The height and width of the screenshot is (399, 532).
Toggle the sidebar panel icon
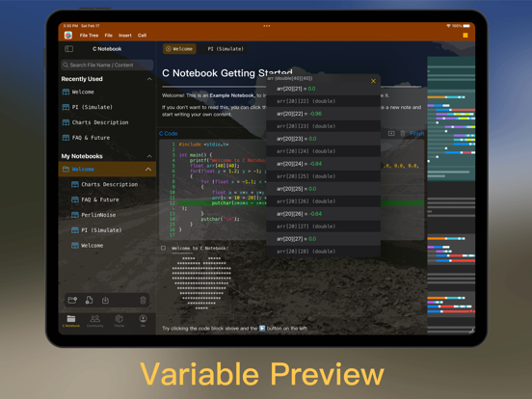(x=68, y=49)
